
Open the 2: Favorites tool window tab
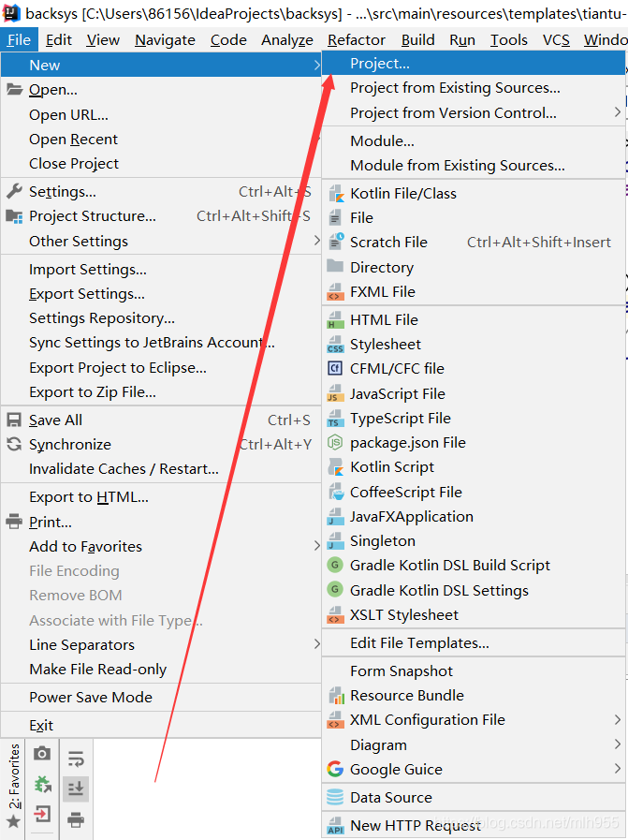click(14, 786)
